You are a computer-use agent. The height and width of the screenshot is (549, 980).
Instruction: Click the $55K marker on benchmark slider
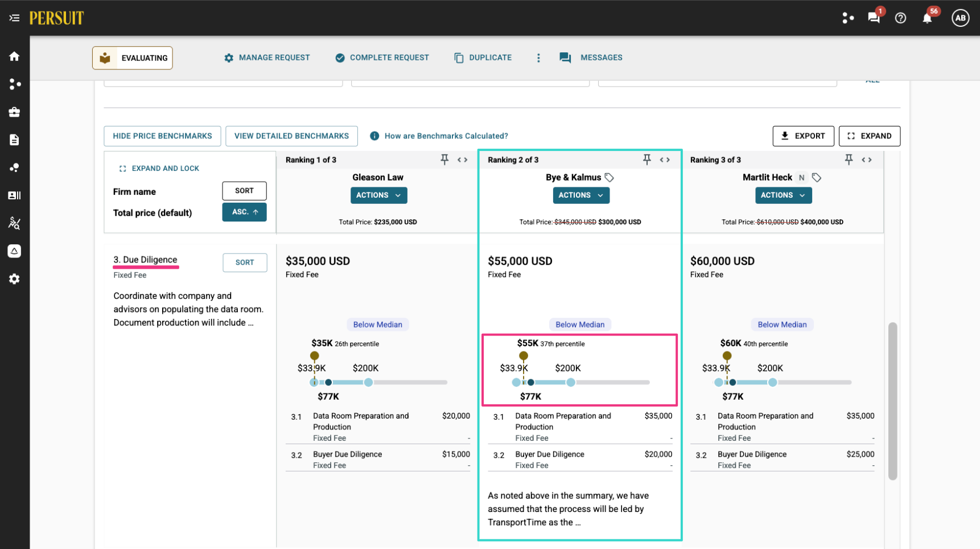(x=524, y=356)
